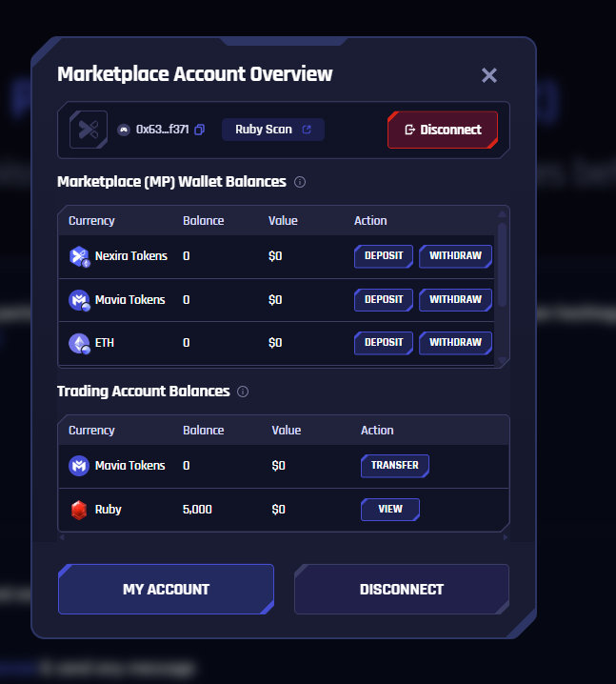Withdraw ETH
Screen dimensions: 616x684
pyautogui.click(x=455, y=343)
